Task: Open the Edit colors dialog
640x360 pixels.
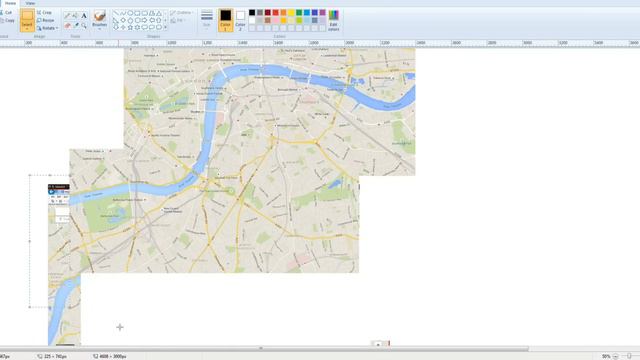Action: click(333, 20)
